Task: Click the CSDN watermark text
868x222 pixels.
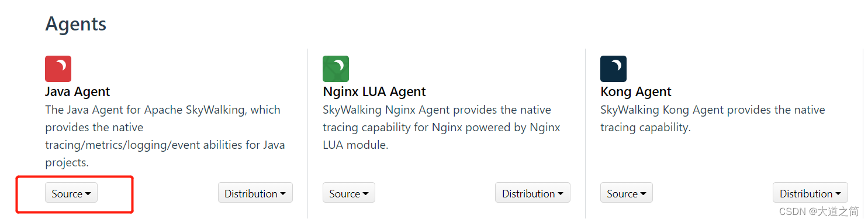Action: (x=818, y=211)
